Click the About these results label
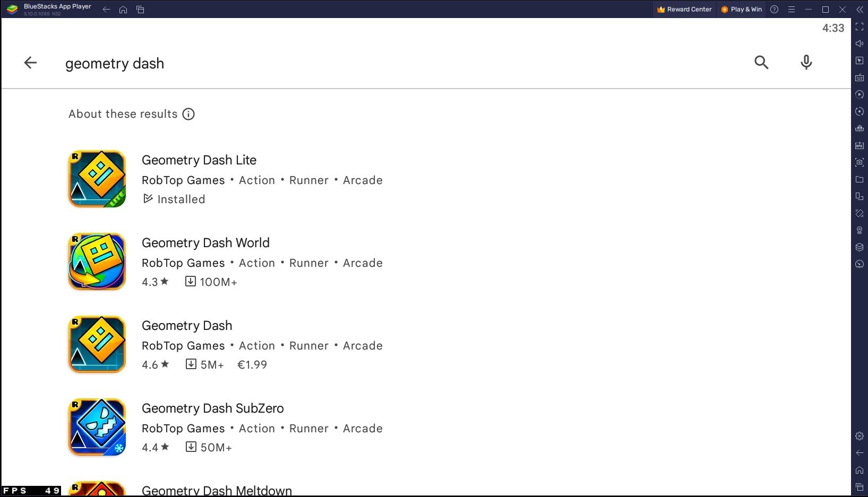The height and width of the screenshot is (497, 868). (123, 114)
